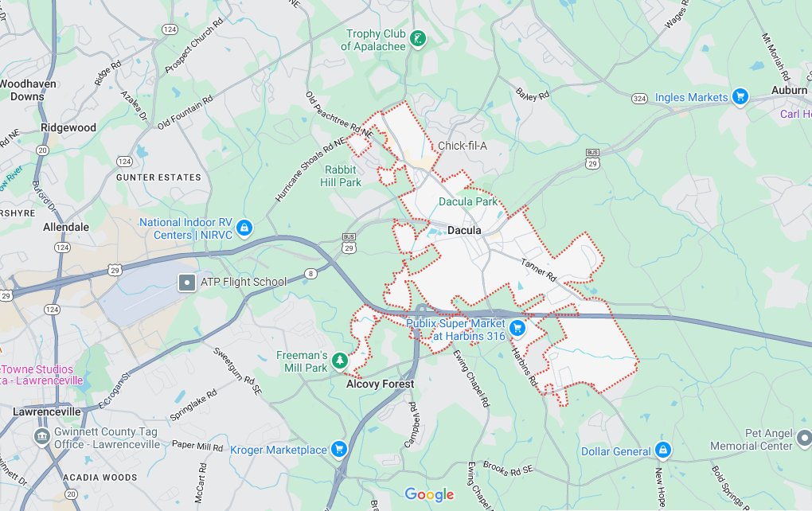Click the Rabbit Hill Park label
The image size is (812, 511).
point(340,176)
